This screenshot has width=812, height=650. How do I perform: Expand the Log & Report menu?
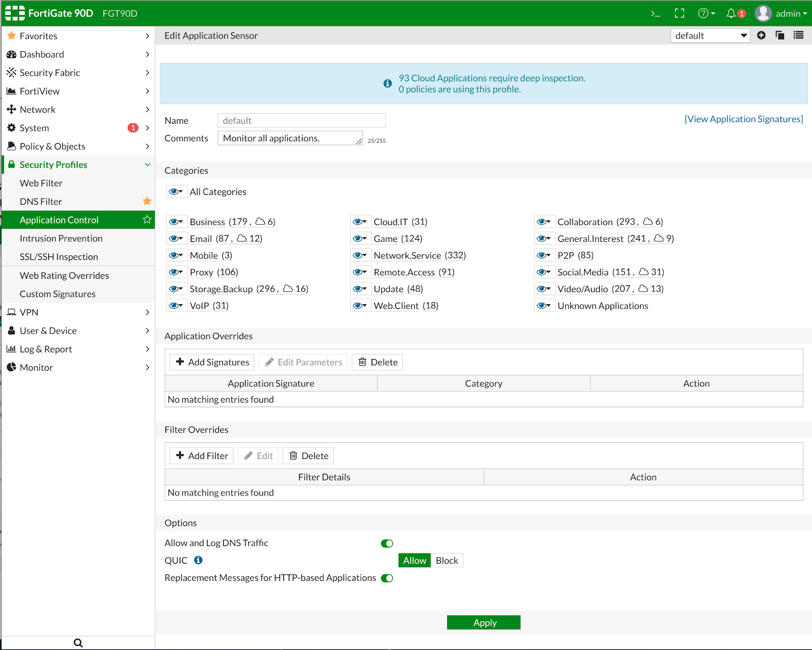pos(78,349)
